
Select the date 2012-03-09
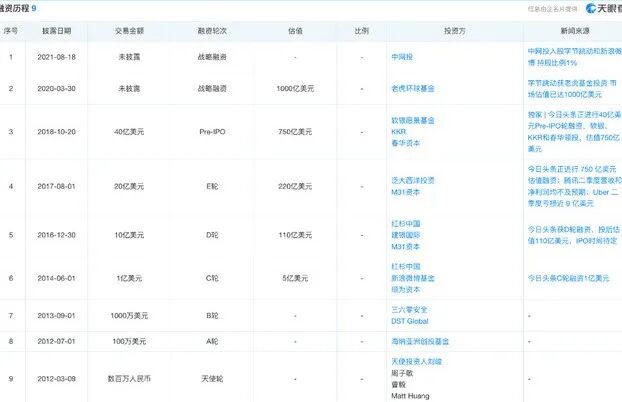[56, 379]
